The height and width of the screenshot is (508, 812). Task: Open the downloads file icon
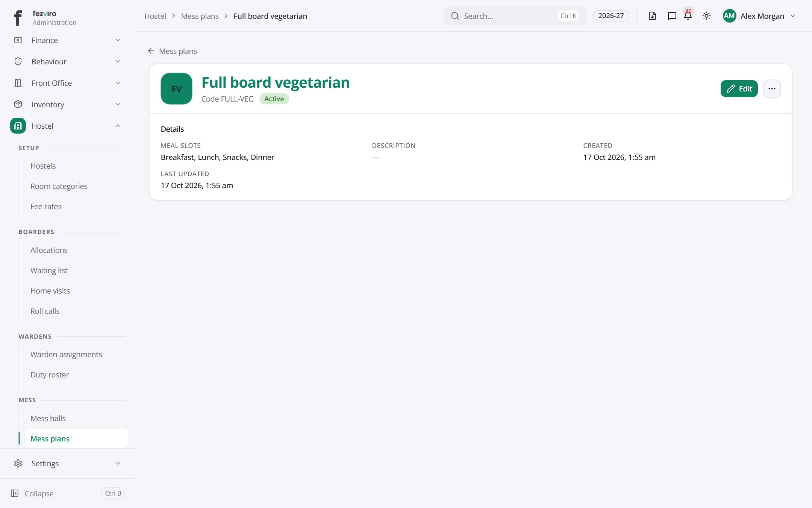click(x=652, y=16)
